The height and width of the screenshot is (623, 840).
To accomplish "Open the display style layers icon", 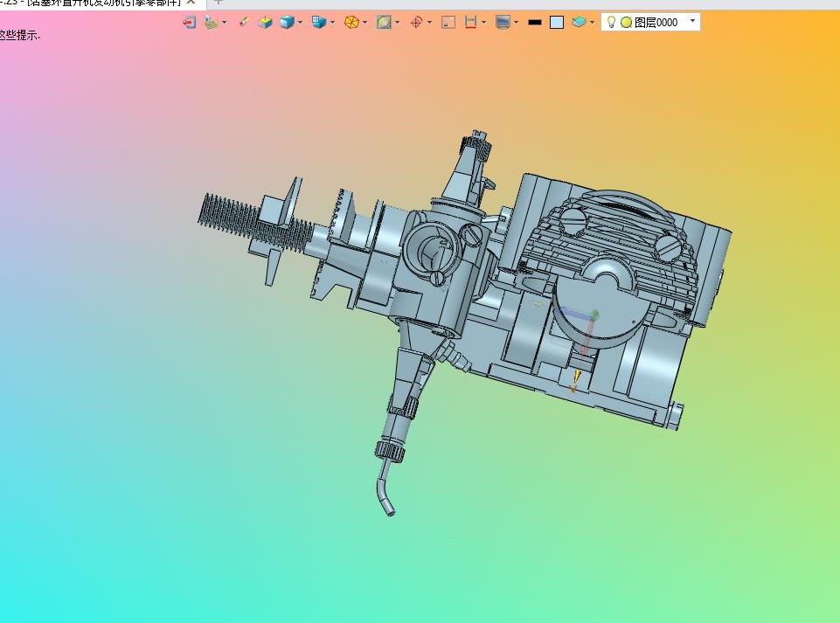I will pos(211,23).
